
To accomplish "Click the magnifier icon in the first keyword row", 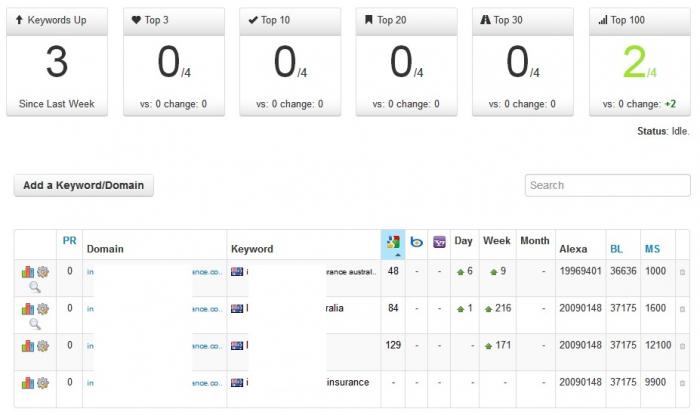I will [x=35, y=287].
